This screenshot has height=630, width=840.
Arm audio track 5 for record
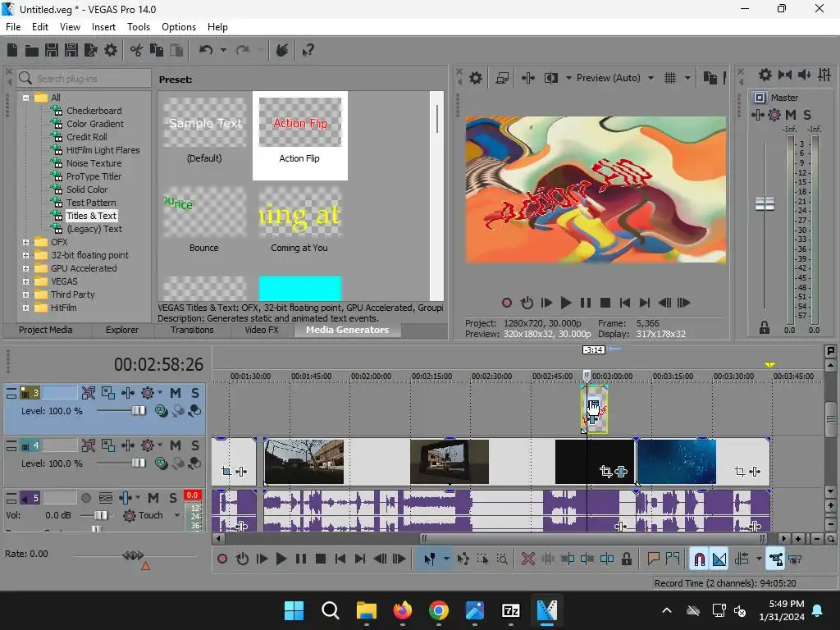[x=85, y=498]
